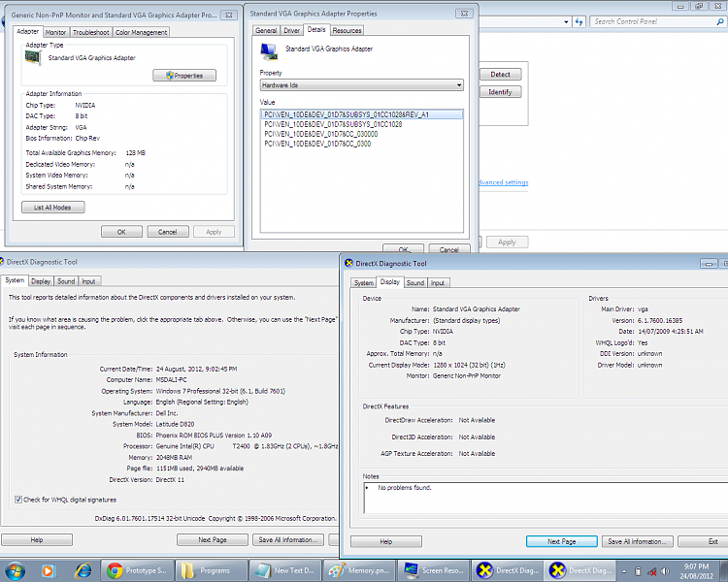
Task: Open the Programs folder taskbar button
Action: (x=212, y=571)
